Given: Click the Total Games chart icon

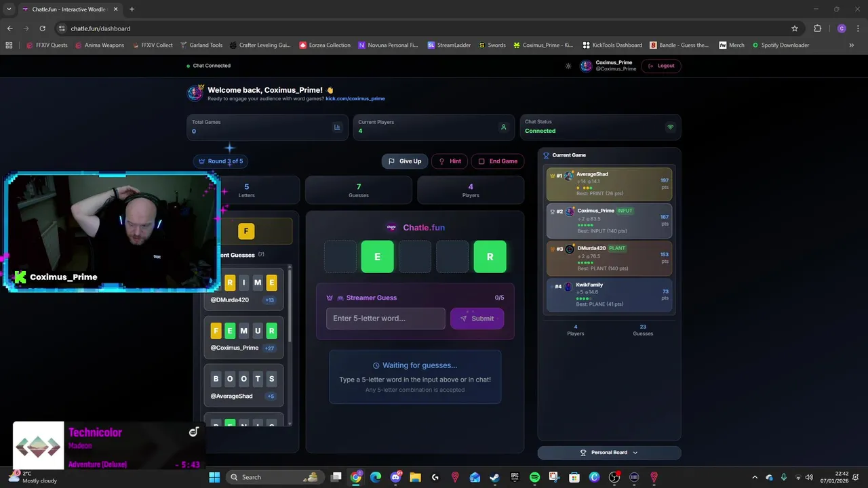Looking at the screenshot, I should (x=337, y=127).
